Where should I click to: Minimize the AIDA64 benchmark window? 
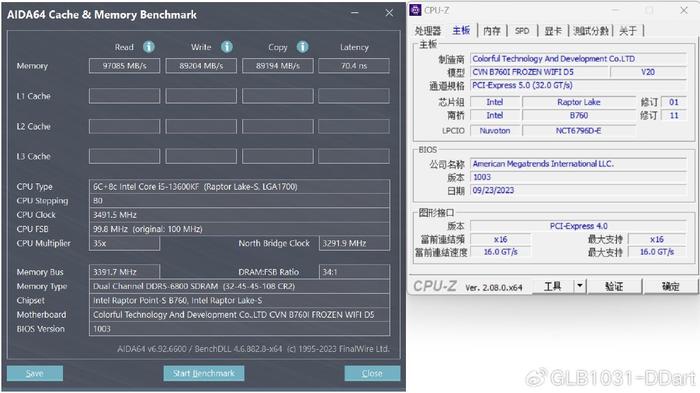pyautogui.click(x=354, y=13)
